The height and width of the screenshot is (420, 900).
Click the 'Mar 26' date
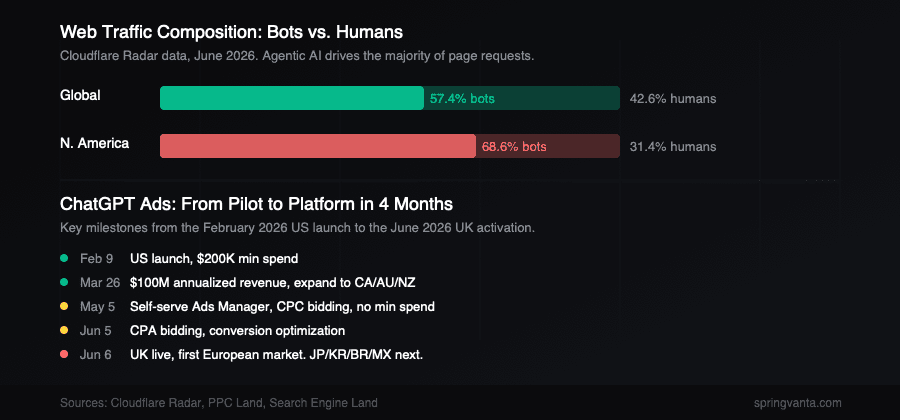click(x=100, y=283)
